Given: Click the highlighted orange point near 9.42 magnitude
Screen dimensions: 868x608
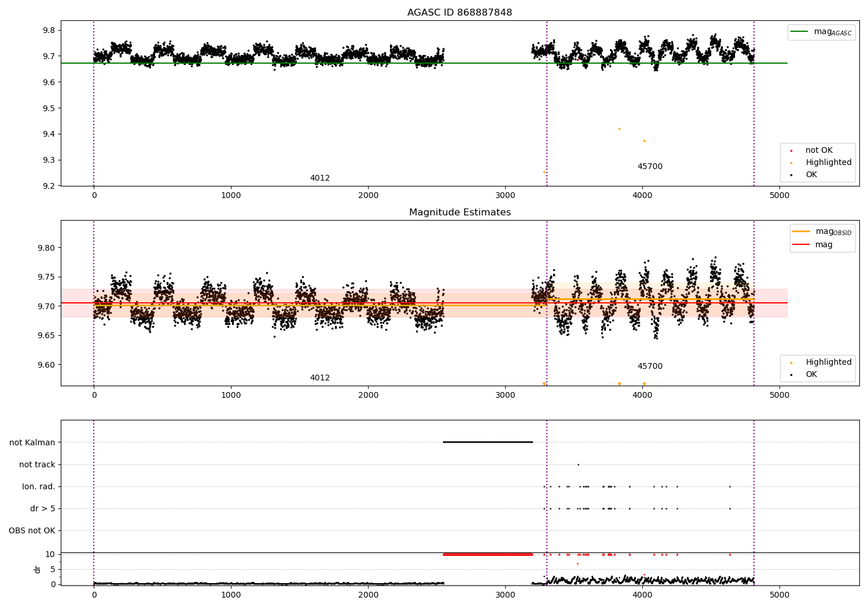Looking at the screenshot, I should pyautogui.click(x=619, y=129).
